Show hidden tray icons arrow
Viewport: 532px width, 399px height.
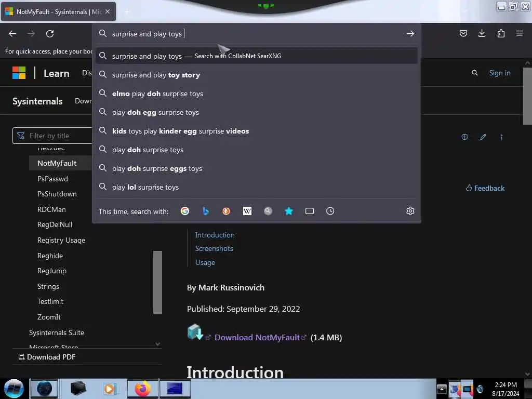[x=442, y=389]
